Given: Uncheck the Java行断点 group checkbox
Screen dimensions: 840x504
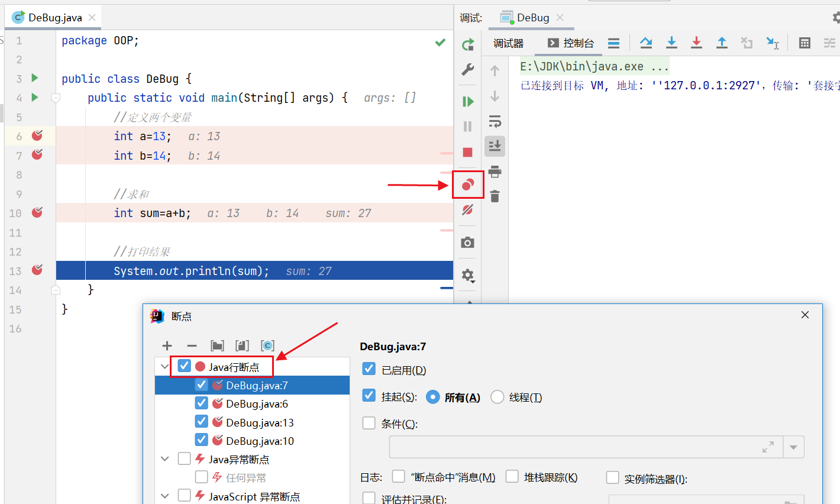Looking at the screenshot, I should [185, 366].
